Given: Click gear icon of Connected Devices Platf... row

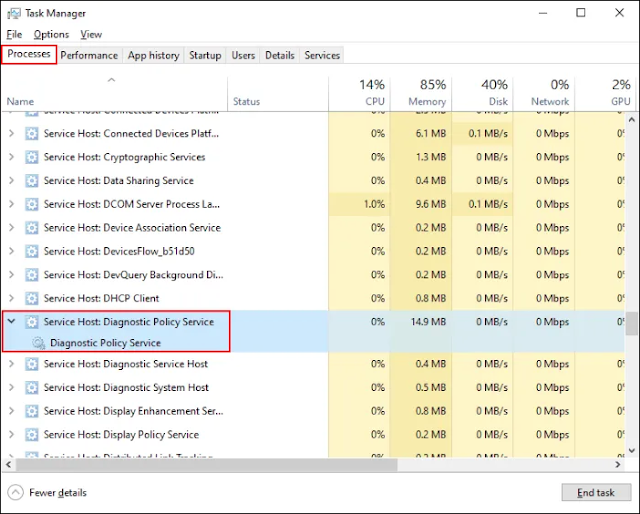Looking at the screenshot, I should [32, 134].
